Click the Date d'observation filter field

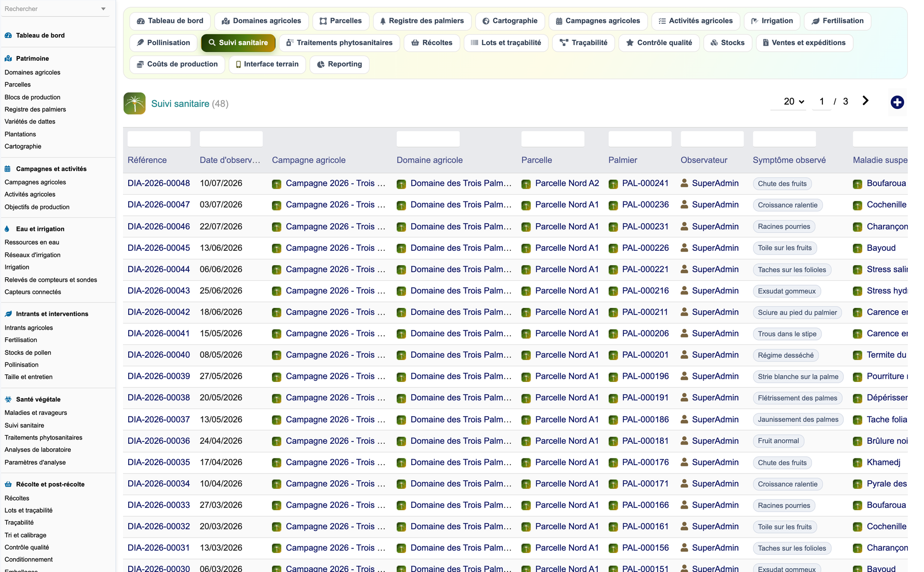(231, 139)
